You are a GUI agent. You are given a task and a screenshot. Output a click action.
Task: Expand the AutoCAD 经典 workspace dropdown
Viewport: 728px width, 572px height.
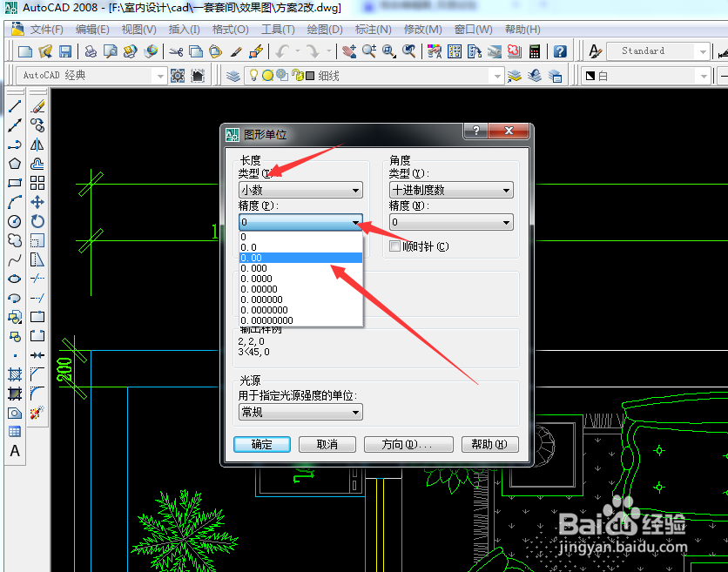(x=159, y=76)
